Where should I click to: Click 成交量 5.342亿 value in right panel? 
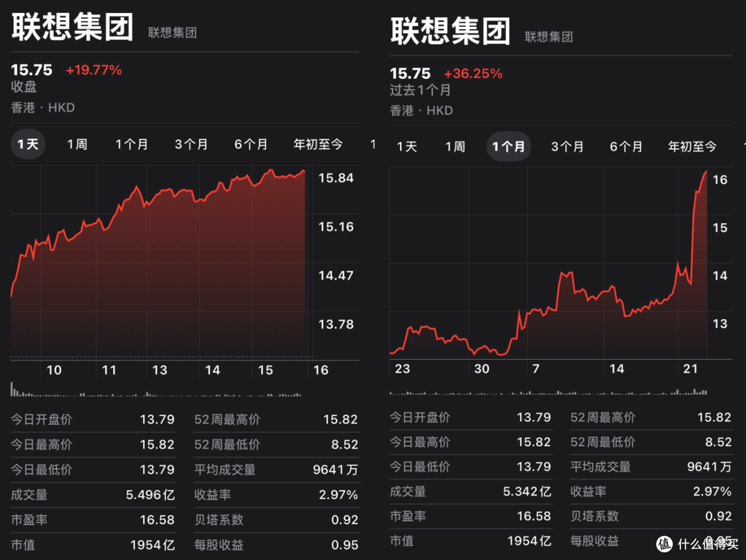[x=527, y=492]
